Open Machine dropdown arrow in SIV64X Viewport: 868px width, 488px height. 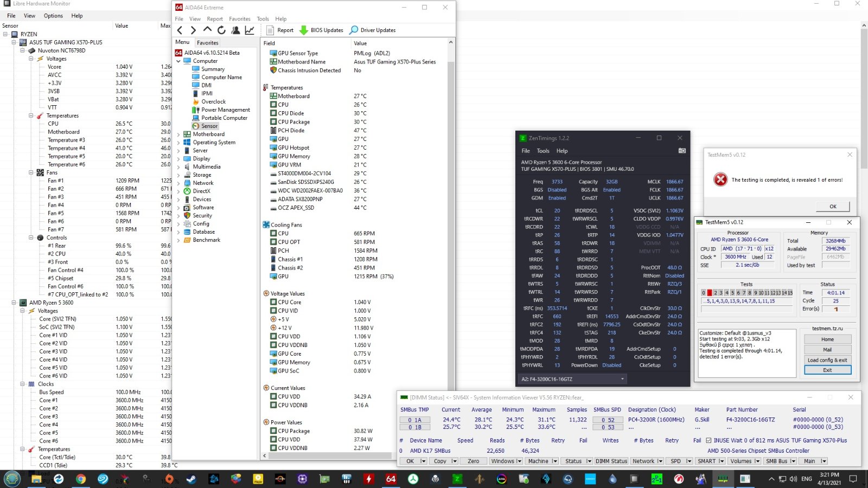pyautogui.click(x=554, y=461)
